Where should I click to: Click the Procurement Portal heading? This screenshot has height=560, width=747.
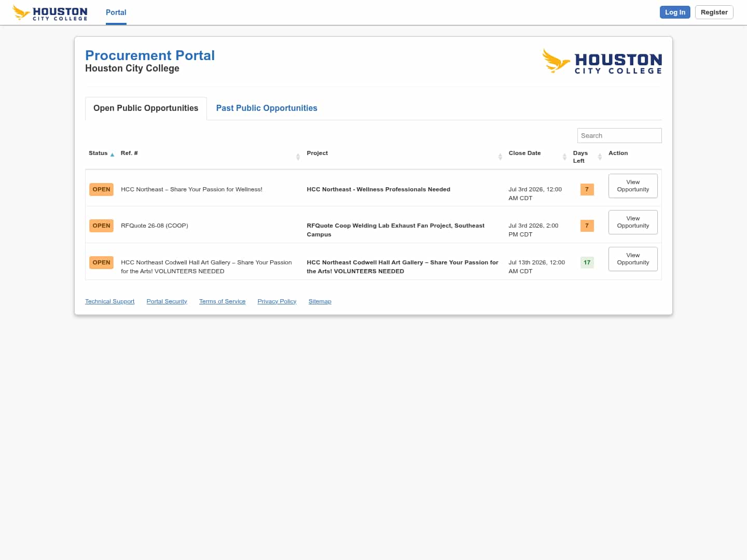(150, 55)
